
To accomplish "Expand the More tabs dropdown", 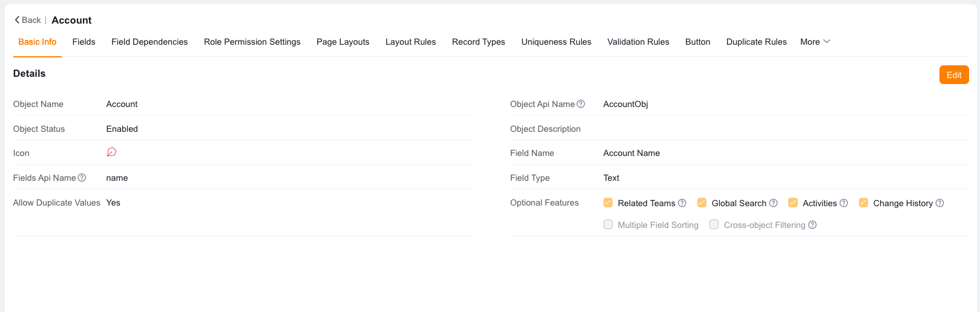I will 815,42.
